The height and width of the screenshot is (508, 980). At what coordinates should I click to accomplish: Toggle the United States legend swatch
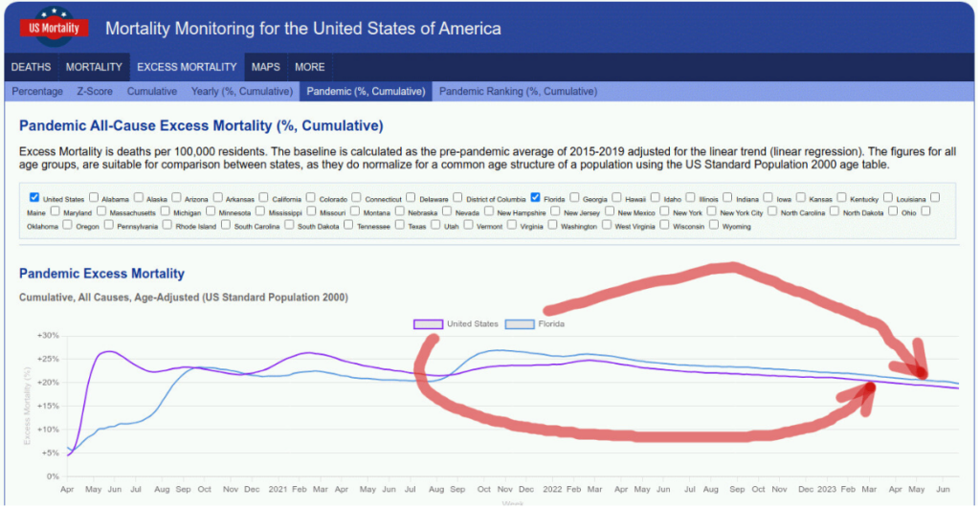(x=428, y=324)
